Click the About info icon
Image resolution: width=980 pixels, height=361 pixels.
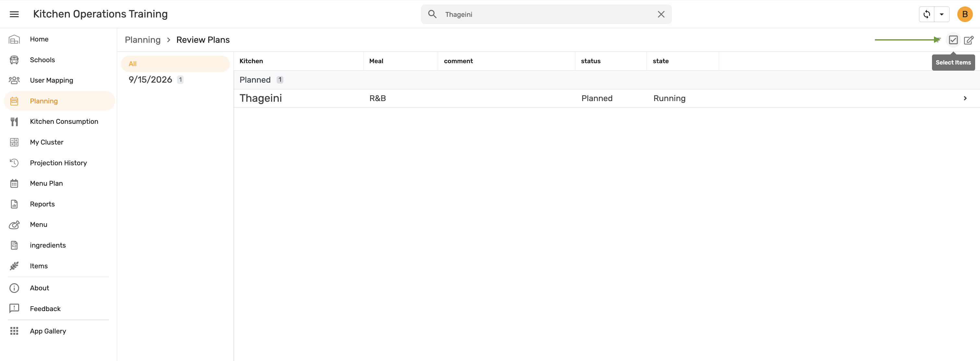(14, 288)
